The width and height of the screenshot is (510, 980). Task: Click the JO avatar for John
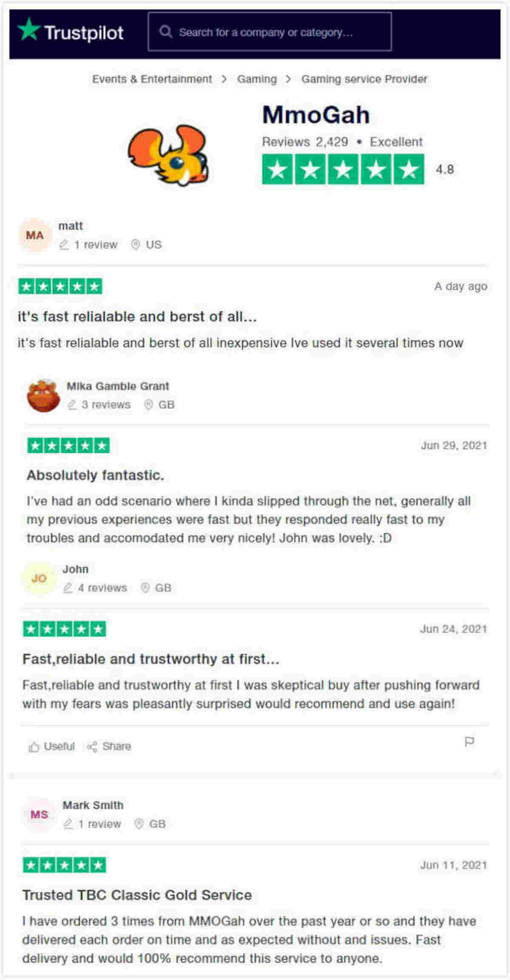(x=39, y=578)
